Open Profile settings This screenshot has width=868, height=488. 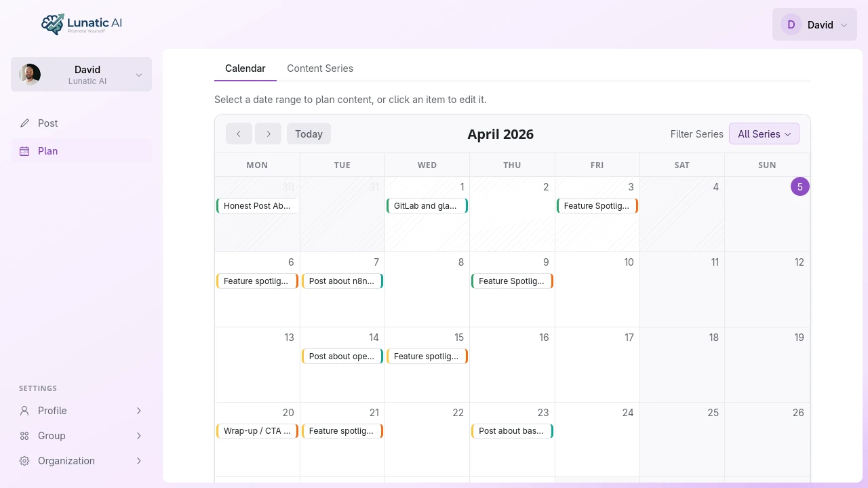pyautogui.click(x=81, y=411)
